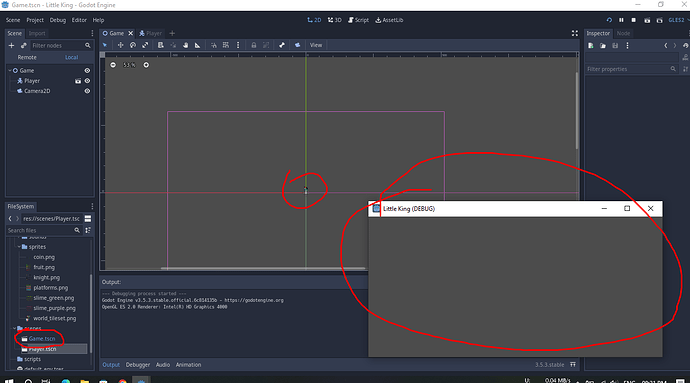Collapse the sprites folder
The width and height of the screenshot is (690, 383).
coord(19,247)
